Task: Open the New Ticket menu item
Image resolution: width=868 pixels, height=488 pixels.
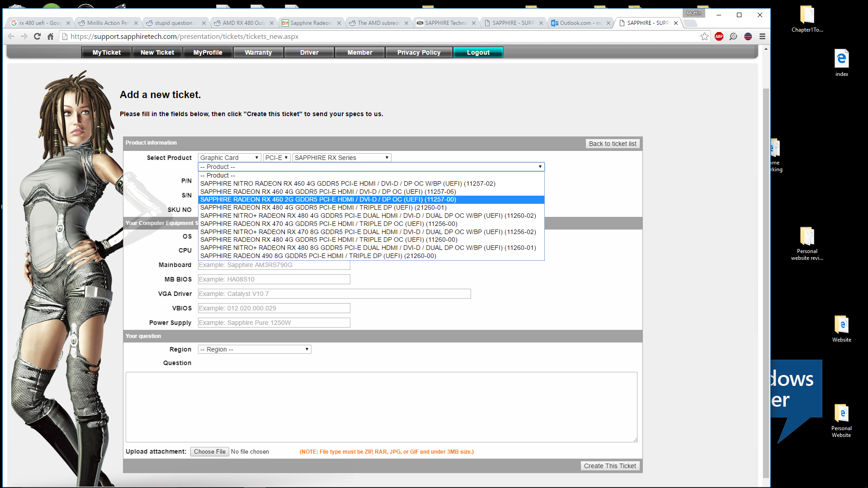Action: coord(157,52)
